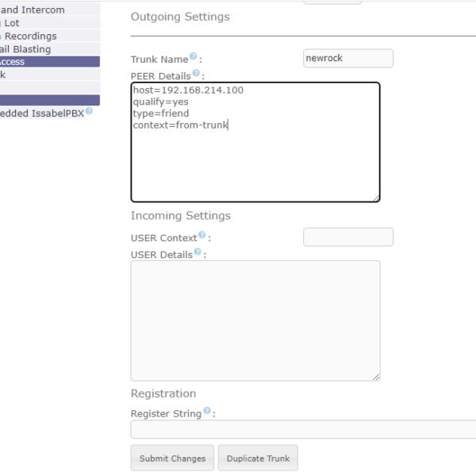Show help for Register String
476x476 pixels.
point(207,411)
